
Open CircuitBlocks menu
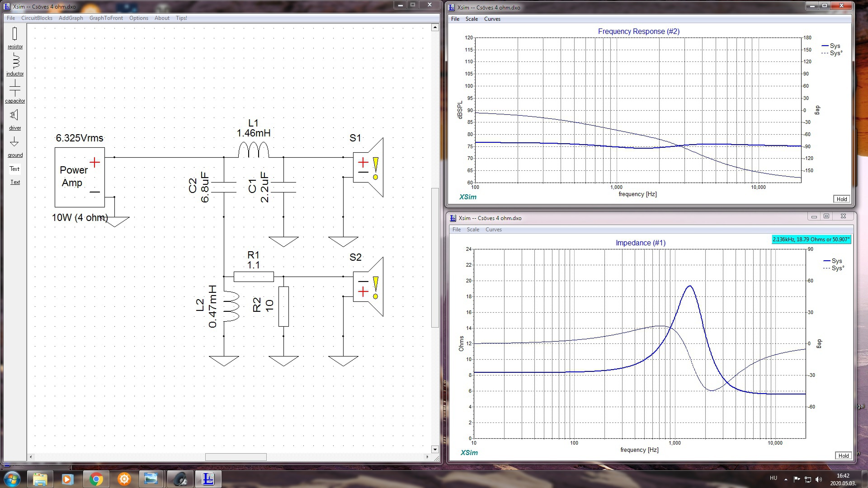click(x=37, y=18)
